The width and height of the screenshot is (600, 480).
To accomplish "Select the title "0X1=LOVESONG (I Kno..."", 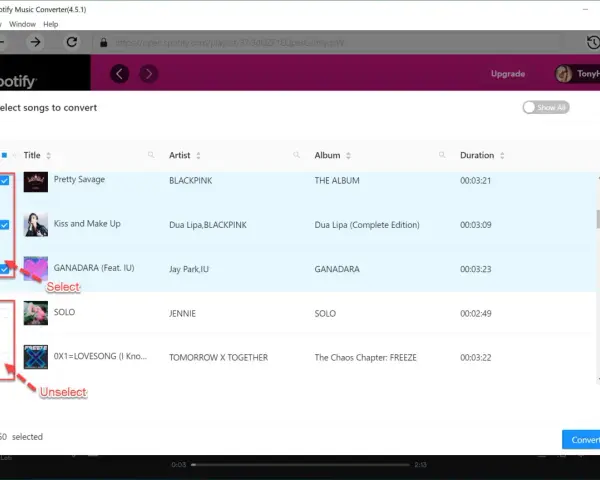I will (100, 356).
